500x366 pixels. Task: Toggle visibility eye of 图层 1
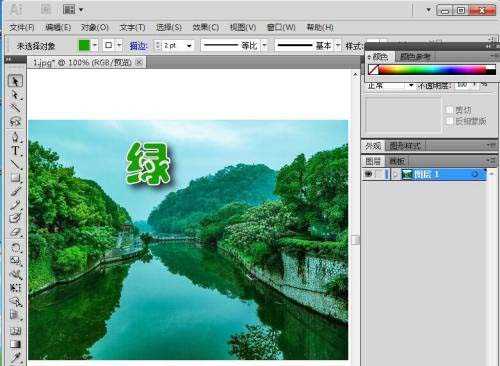pos(368,174)
